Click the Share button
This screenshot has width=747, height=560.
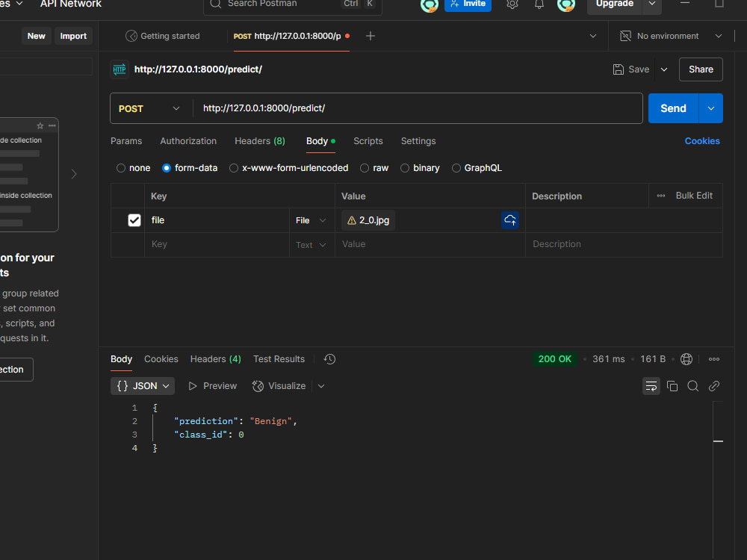[x=701, y=69]
